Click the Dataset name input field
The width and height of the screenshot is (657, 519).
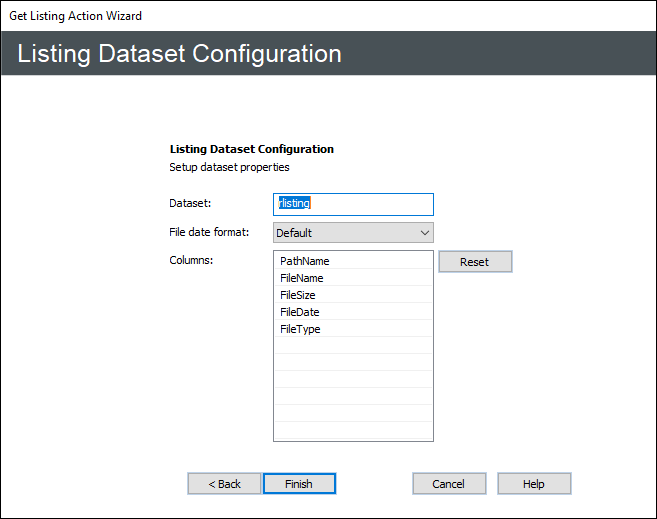click(x=353, y=204)
